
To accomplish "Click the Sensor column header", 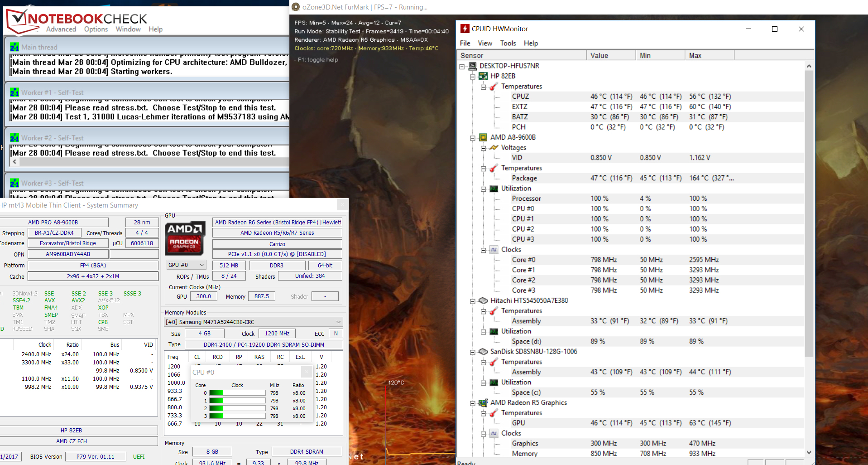I will [522, 55].
